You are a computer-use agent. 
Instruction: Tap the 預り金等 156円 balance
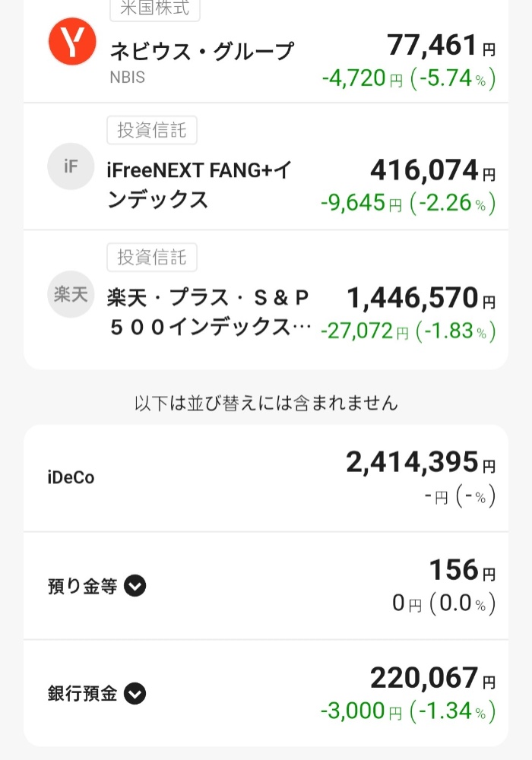pos(462,569)
